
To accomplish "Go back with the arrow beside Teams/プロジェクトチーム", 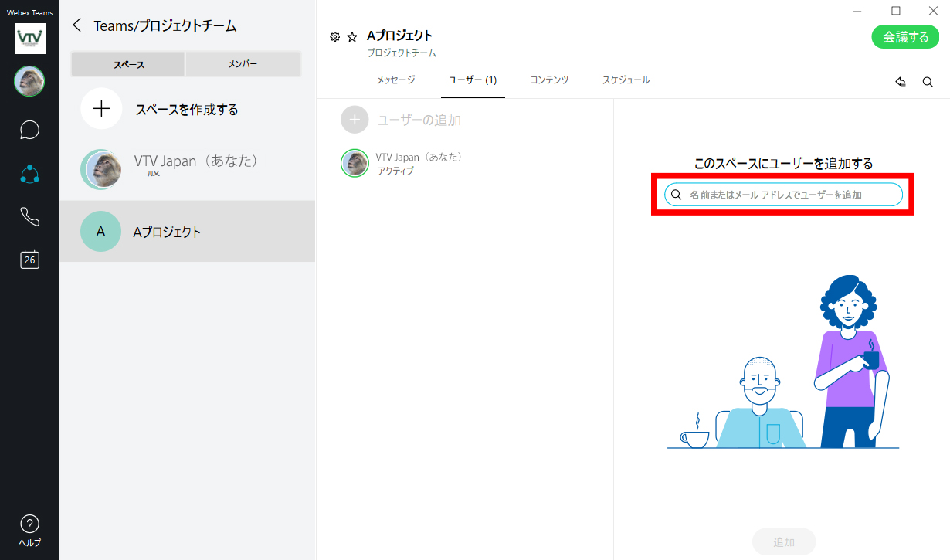I will [x=76, y=25].
